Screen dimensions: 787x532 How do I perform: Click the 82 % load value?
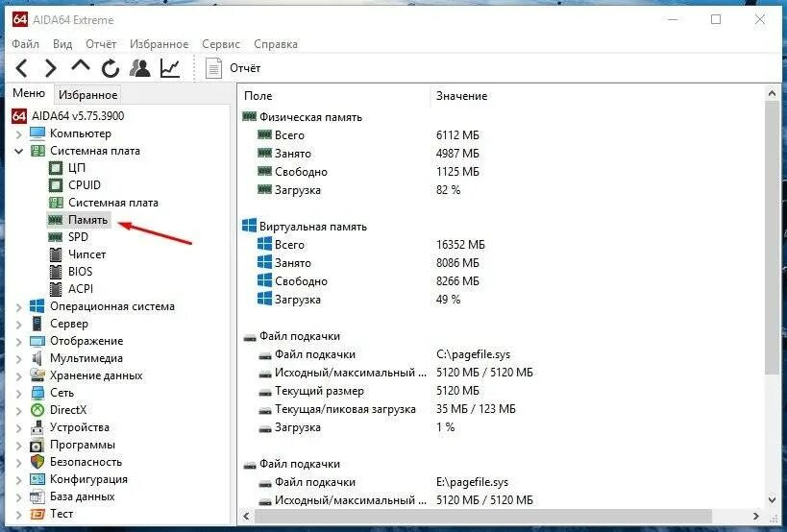[448, 190]
